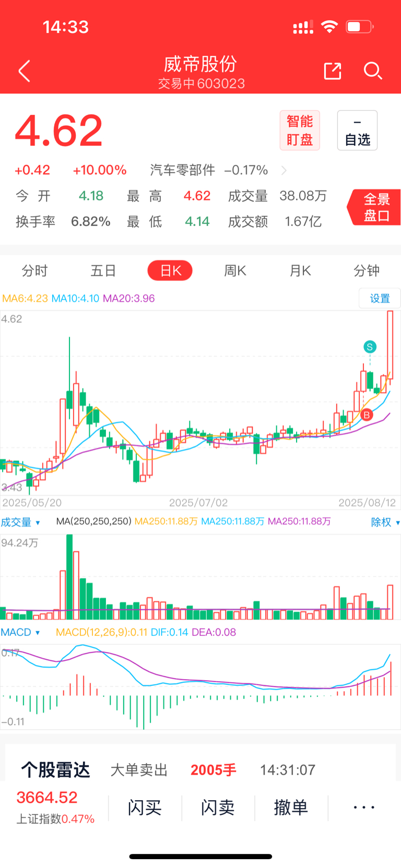The width and height of the screenshot is (401, 868).
Task: Tap 最高 4.62 value
Action: tap(197, 196)
